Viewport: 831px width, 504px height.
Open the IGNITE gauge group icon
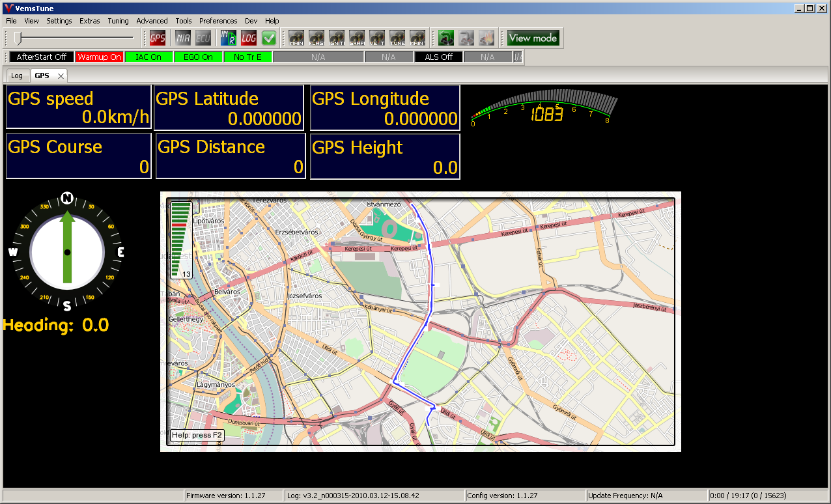[337, 38]
